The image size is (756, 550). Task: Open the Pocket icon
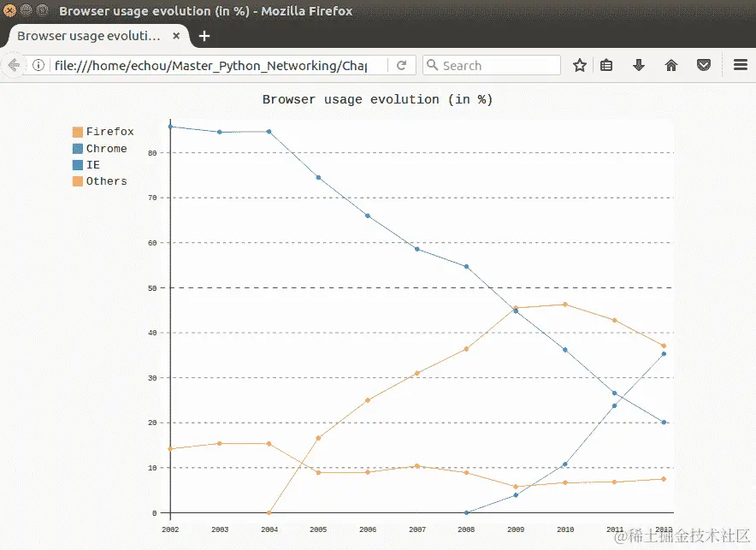pos(704,65)
